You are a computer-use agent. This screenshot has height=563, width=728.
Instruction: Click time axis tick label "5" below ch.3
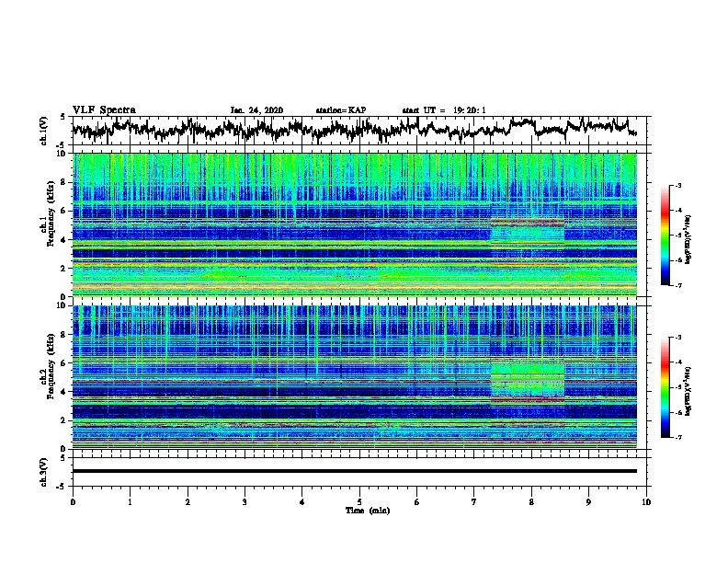[359, 502]
